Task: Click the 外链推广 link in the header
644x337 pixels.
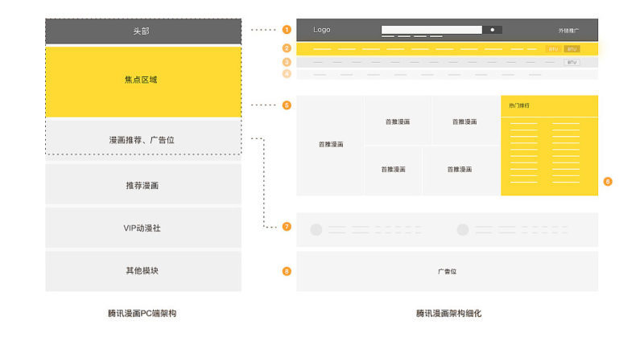Action: click(x=568, y=31)
